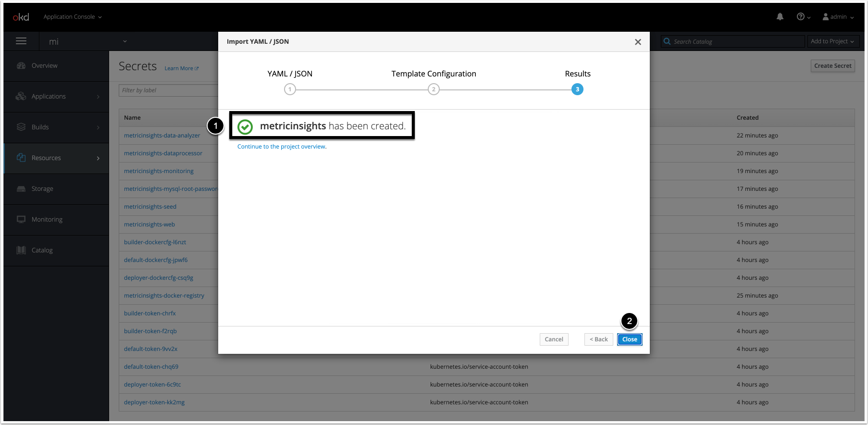Click the '22 minutes ago' created time
This screenshot has height=425, width=868.
tap(757, 136)
